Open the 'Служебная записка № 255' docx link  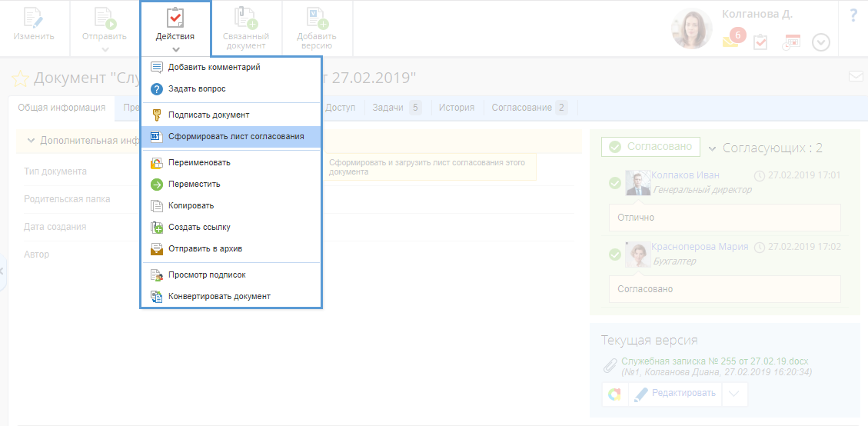tap(715, 361)
